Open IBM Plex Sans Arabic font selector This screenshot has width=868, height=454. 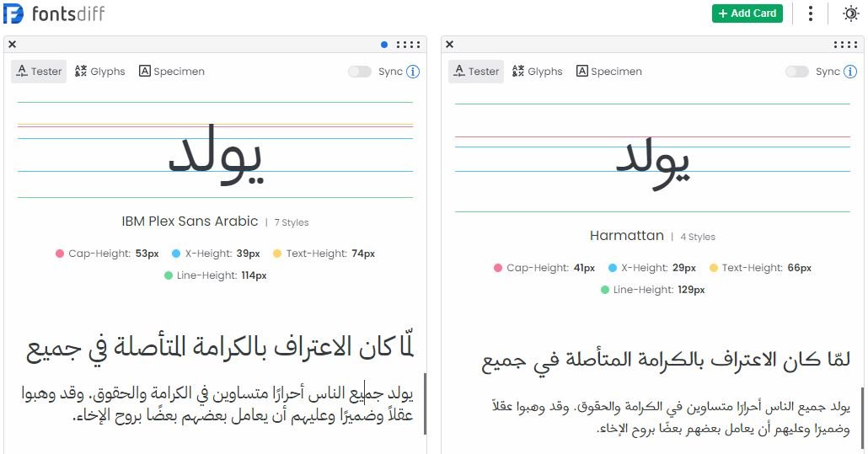[190, 222]
